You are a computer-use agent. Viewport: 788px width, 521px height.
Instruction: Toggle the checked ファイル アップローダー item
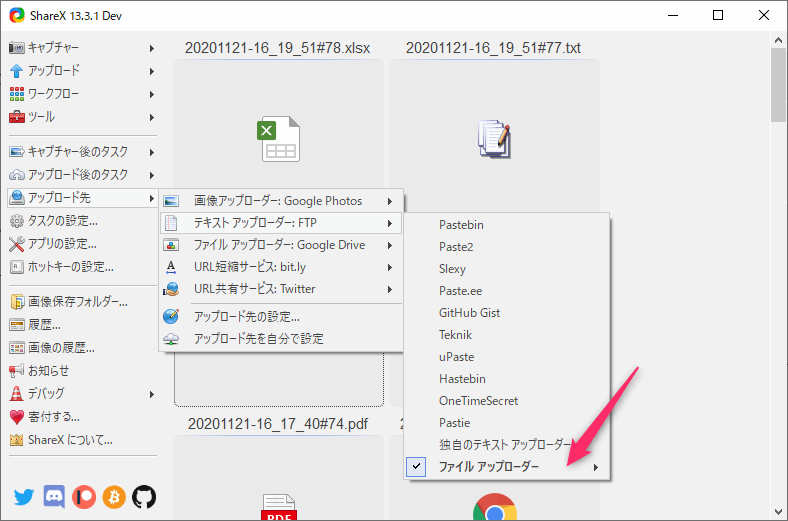click(x=416, y=467)
